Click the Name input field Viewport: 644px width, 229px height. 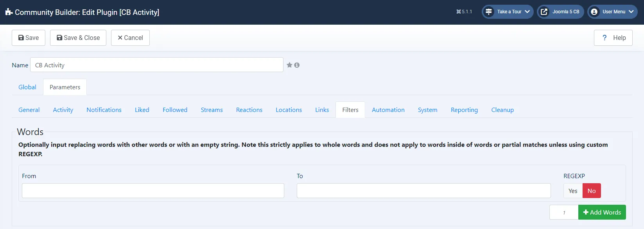[x=157, y=65]
